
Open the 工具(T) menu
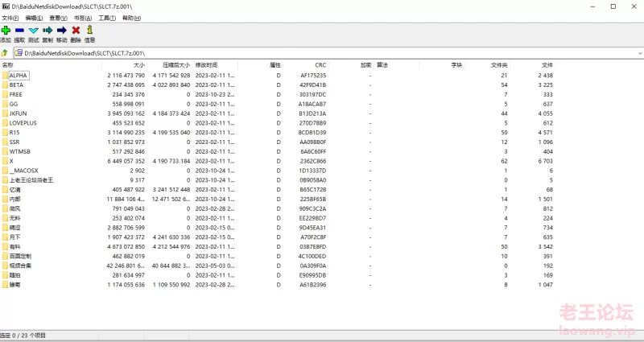point(107,17)
